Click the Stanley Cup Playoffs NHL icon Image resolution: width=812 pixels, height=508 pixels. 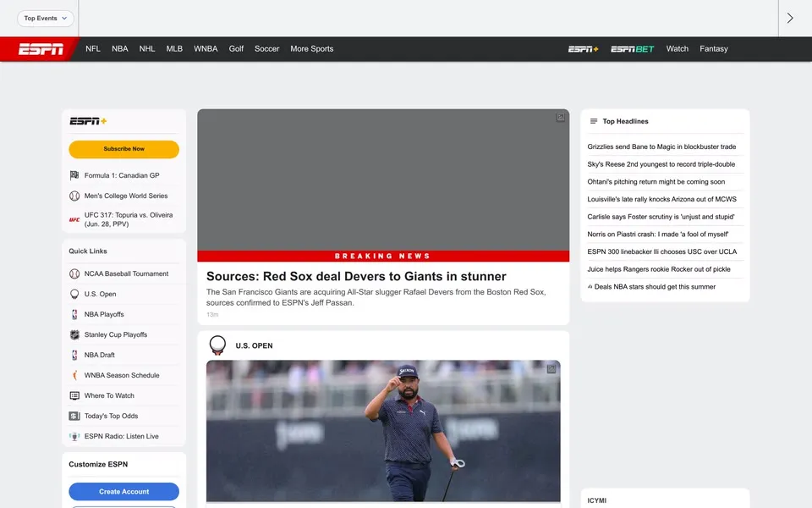tap(74, 334)
